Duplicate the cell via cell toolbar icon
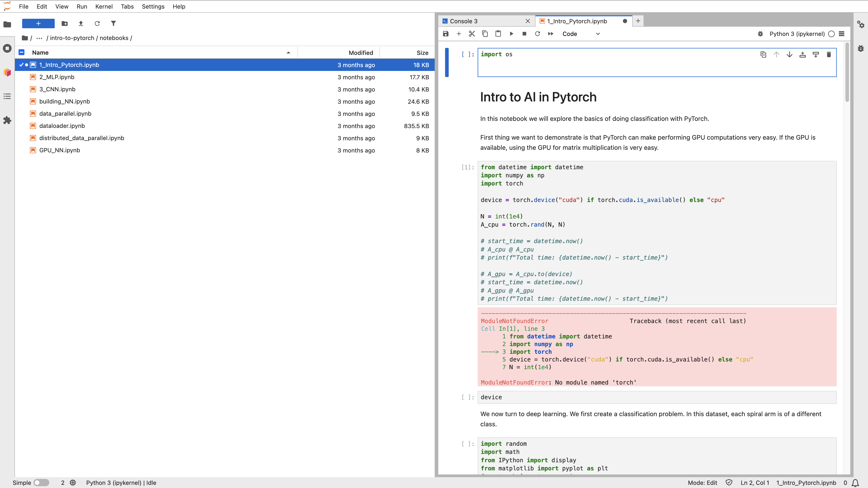The image size is (868, 488). coord(763,54)
